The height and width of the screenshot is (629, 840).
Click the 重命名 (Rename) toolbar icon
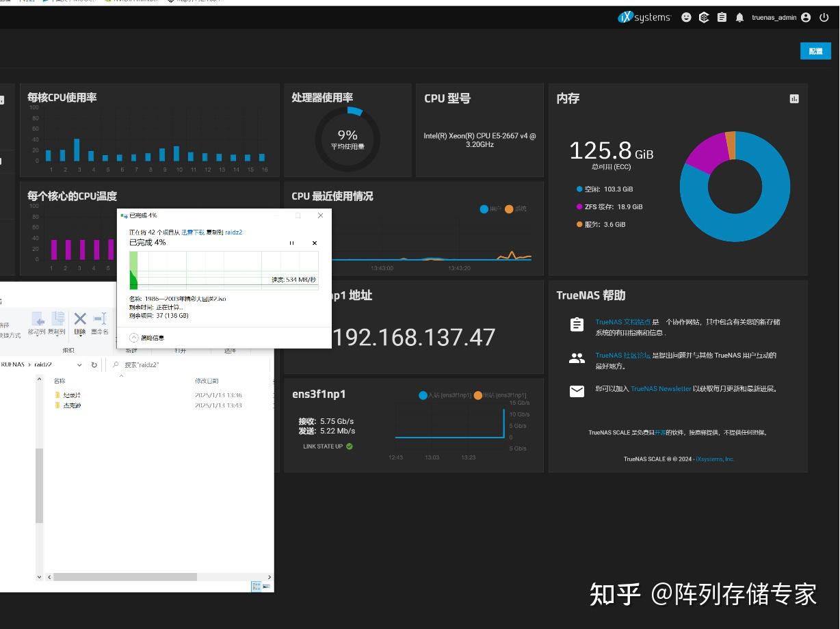pyautogui.click(x=99, y=319)
